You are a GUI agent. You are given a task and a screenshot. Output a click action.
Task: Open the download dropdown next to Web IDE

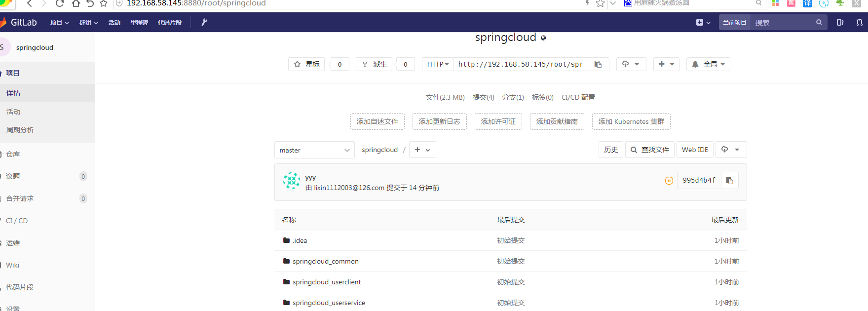[731, 150]
